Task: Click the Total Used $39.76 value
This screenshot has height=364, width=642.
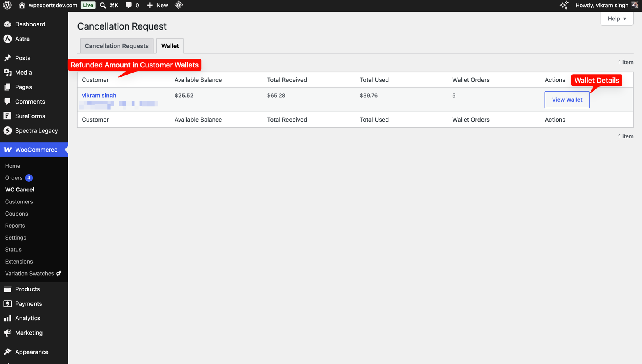Action: [x=369, y=95]
